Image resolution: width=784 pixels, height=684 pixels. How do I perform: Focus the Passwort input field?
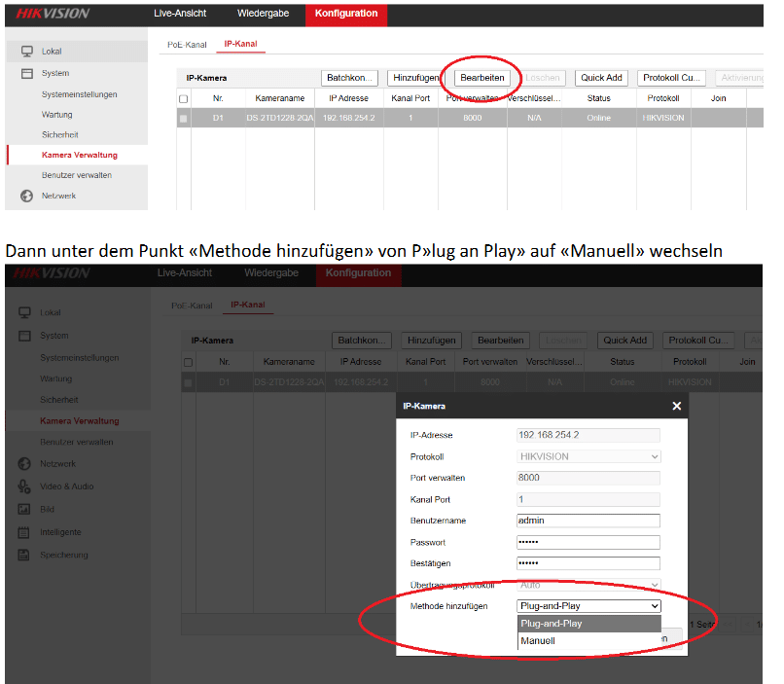pyautogui.click(x=588, y=542)
